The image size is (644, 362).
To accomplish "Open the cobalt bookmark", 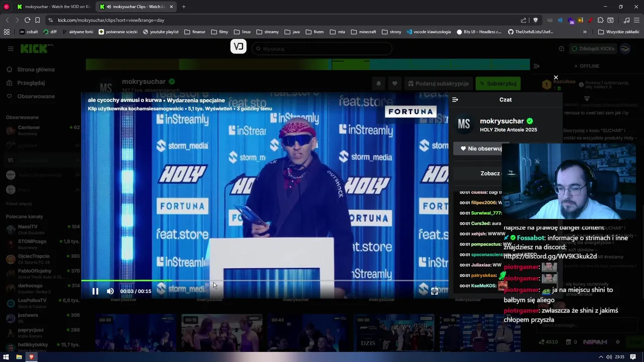I will pos(29,32).
